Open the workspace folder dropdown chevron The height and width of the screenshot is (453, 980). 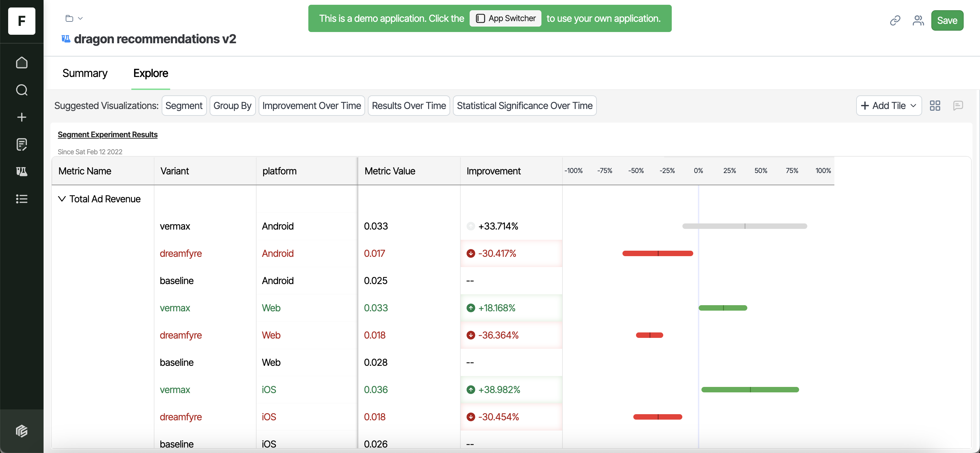(80, 18)
